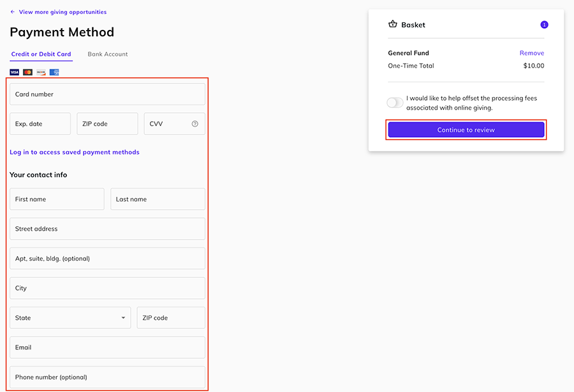Open Log in to access saved payment methods
Image resolution: width=574 pixels, height=392 pixels.
point(75,152)
